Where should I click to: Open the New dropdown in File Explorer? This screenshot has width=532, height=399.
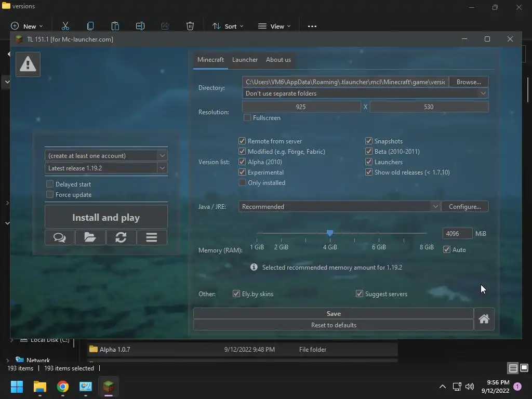(x=27, y=26)
